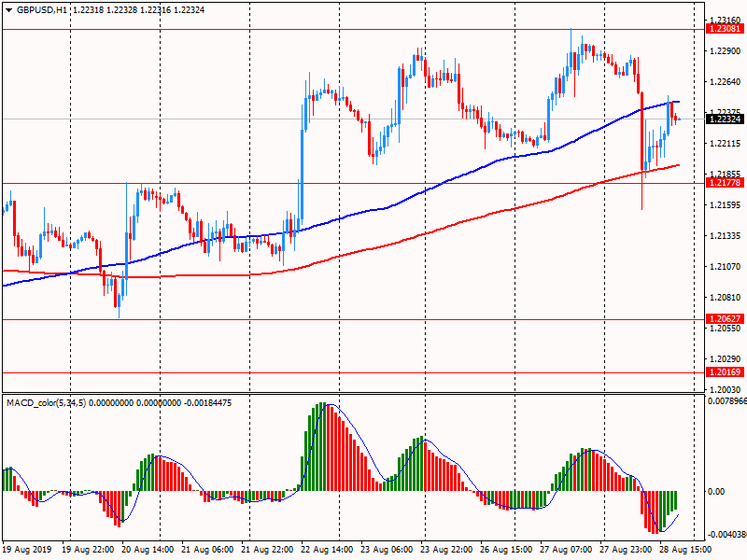Screen dimensions: 747x560
Task: Click the OHLC values 1.22318 1.22328 1.22316 1.22324
Action: point(138,10)
